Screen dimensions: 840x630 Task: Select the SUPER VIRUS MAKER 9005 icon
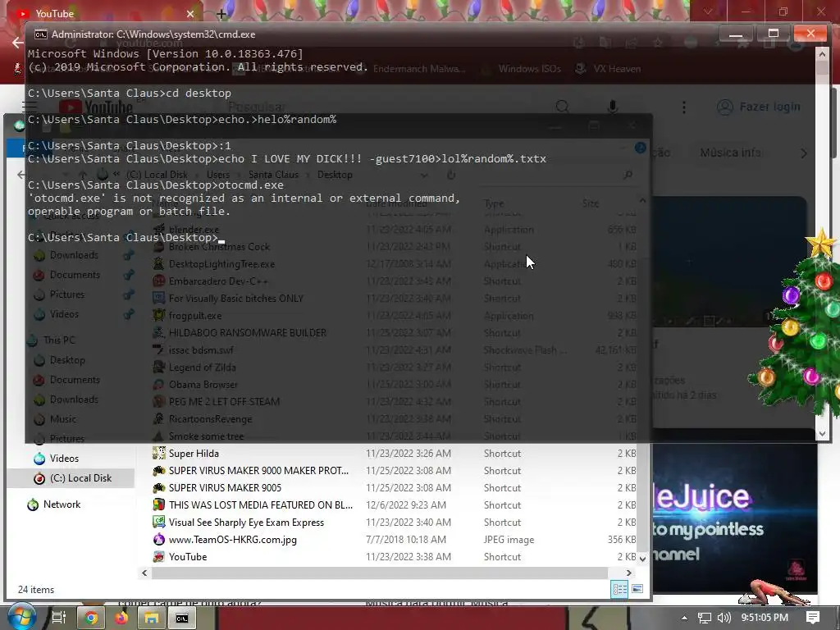click(x=158, y=487)
